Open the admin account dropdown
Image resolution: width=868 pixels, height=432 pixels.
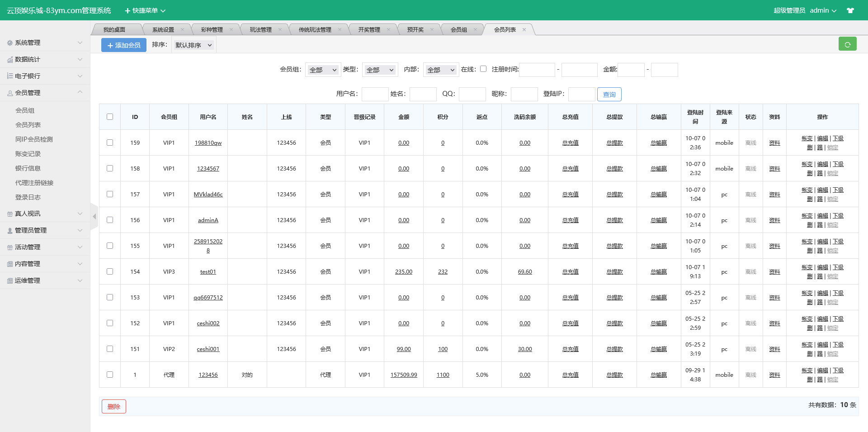pos(823,10)
